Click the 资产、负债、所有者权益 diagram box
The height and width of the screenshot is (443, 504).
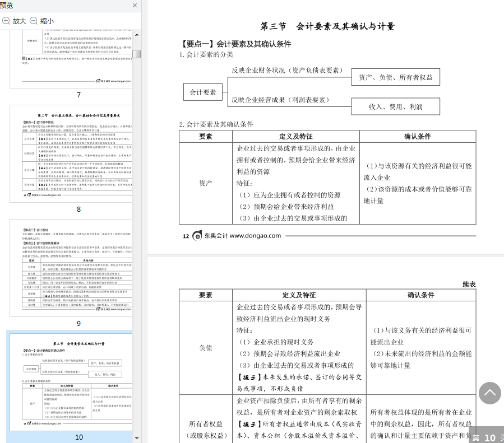(395, 77)
